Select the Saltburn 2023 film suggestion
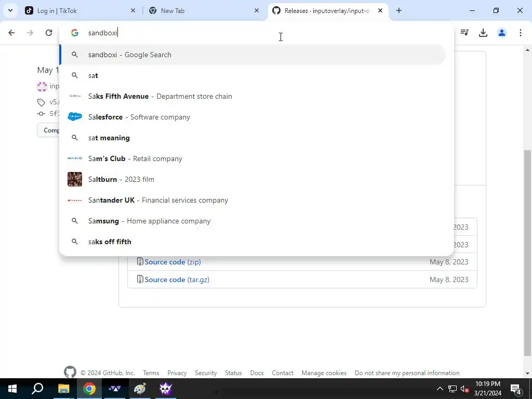Image resolution: width=532 pixels, height=399 pixels. coord(253,179)
